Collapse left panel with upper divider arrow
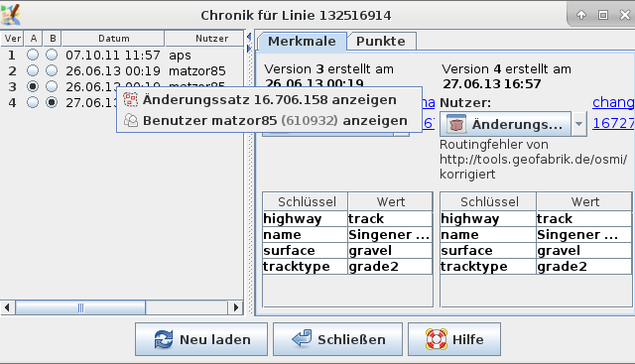Image resolution: width=635 pixels, height=364 pixels. [249, 38]
